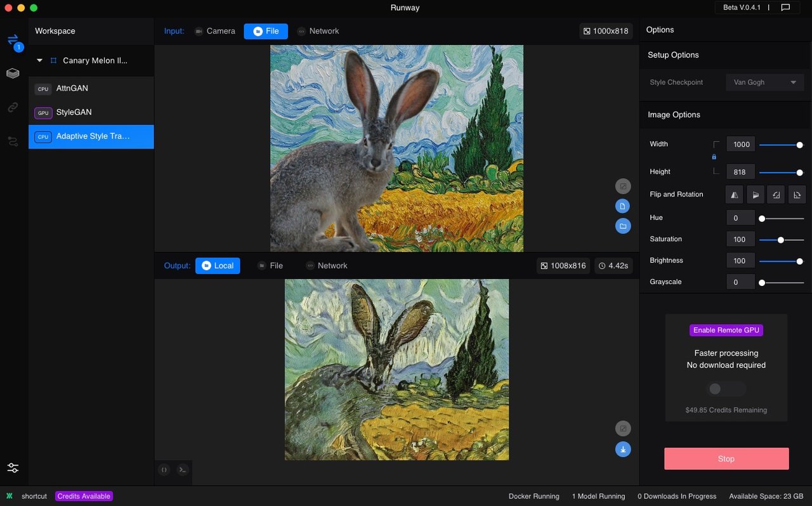The image size is (812, 506).
Task: Click 0 Downloads In Progress status
Action: [677, 496]
